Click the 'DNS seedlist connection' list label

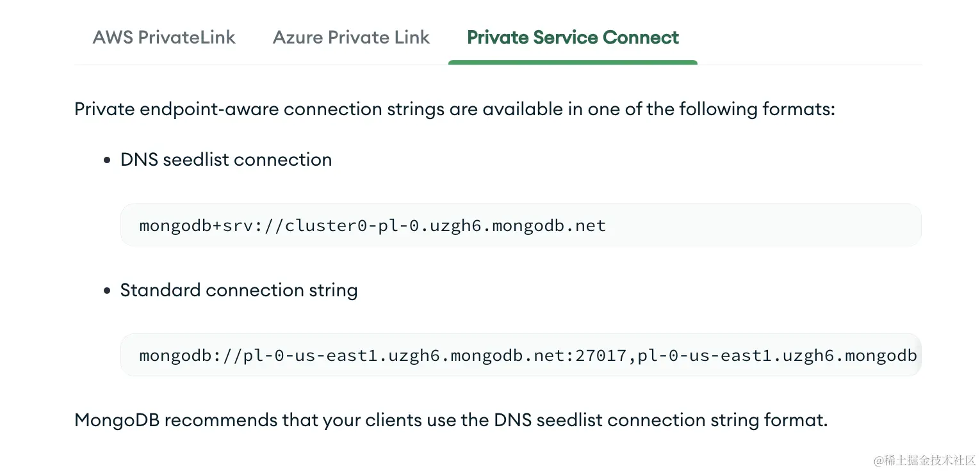coord(226,159)
